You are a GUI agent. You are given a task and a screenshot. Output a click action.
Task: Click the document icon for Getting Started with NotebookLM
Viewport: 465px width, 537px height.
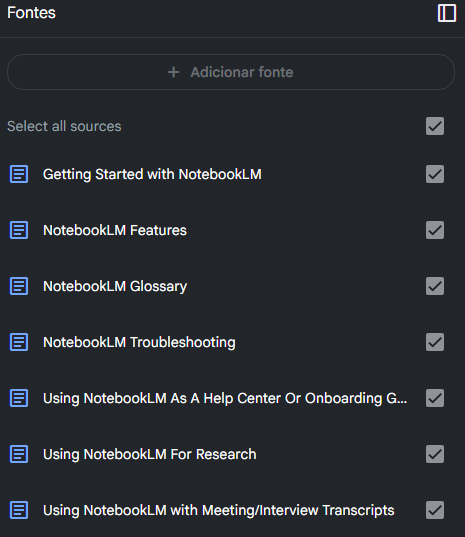pyautogui.click(x=19, y=174)
